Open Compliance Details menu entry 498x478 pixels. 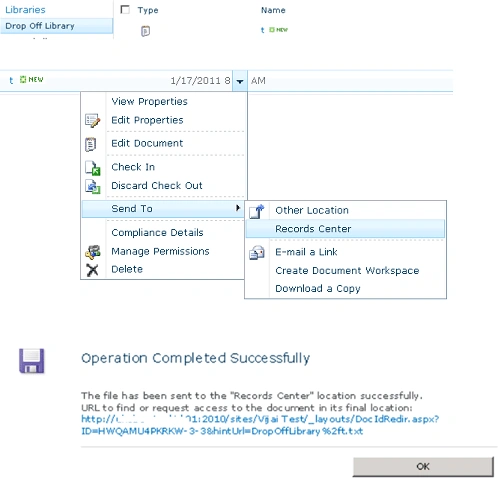(x=157, y=232)
